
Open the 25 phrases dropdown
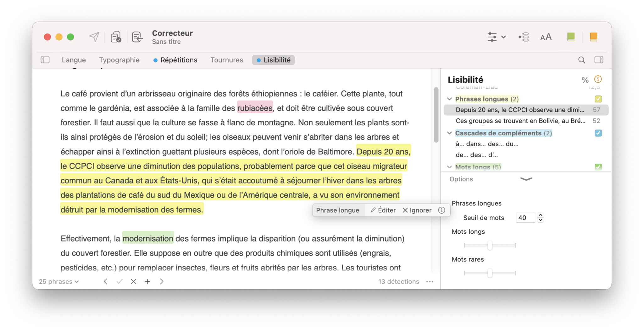click(58, 282)
